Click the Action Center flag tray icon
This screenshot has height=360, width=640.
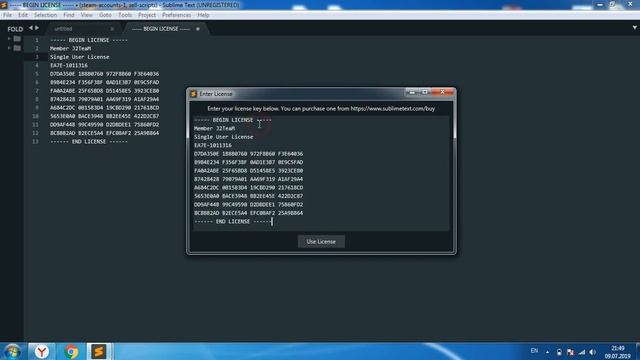click(570, 352)
